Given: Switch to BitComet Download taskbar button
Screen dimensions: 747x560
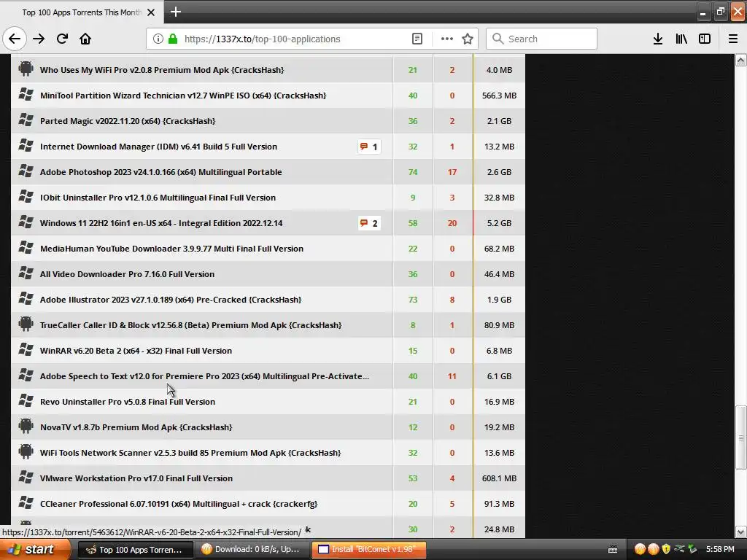Looking at the screenshot, I should (252, 550).
